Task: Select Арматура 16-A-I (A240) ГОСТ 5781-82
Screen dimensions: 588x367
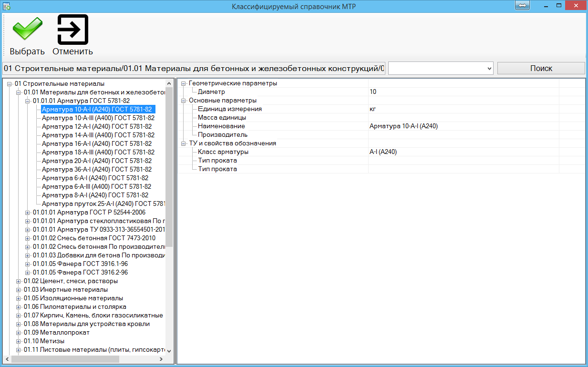Action: (97, 143)
